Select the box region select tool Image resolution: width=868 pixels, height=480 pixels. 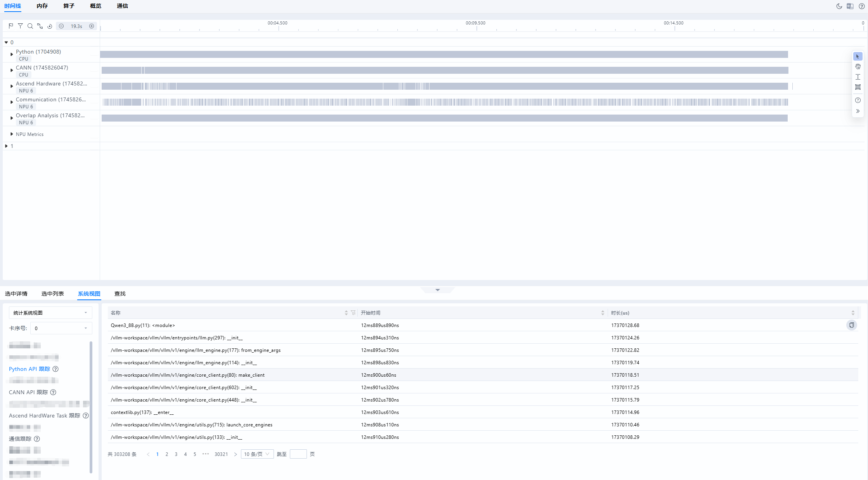858,87
